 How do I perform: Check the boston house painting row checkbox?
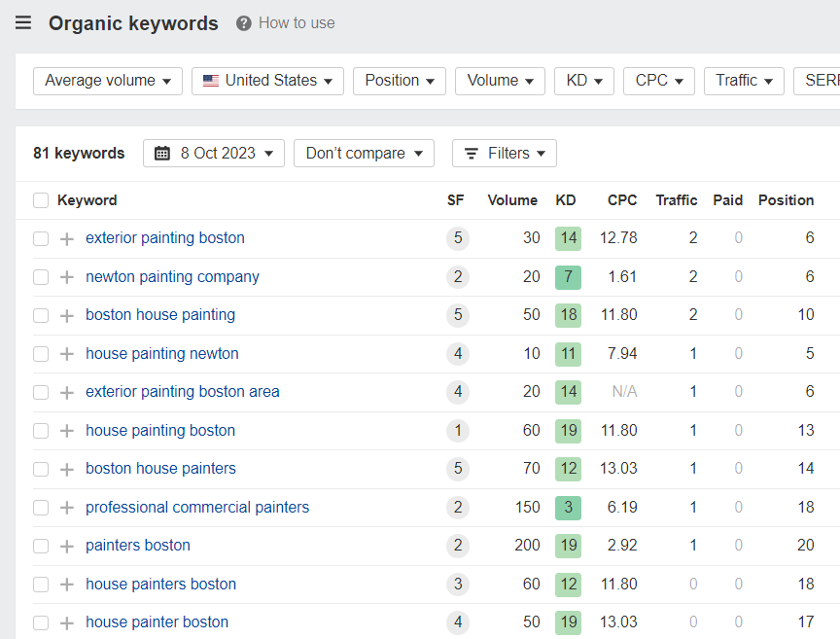pyautogui.click(x=41, y=316)
